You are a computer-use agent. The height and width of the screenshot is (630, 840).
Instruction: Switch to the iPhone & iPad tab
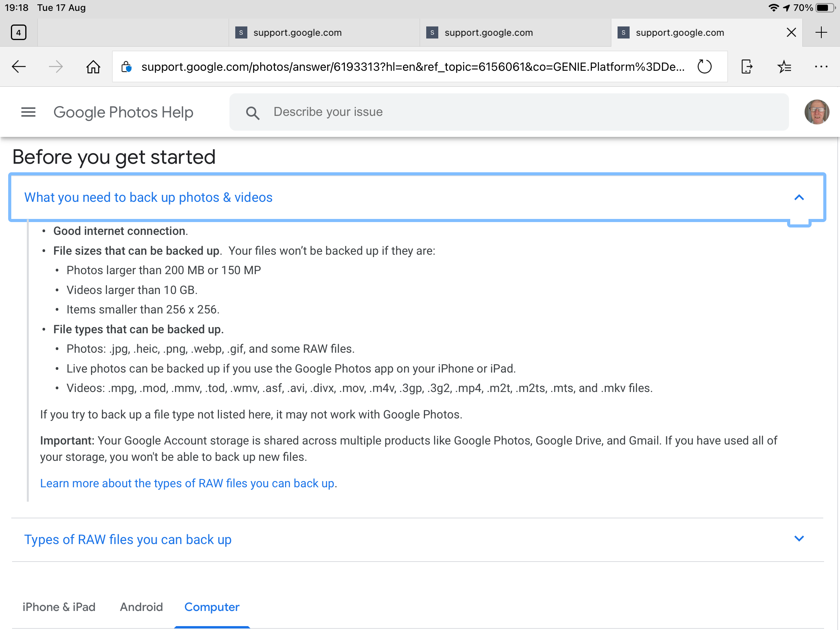(59, 607)
